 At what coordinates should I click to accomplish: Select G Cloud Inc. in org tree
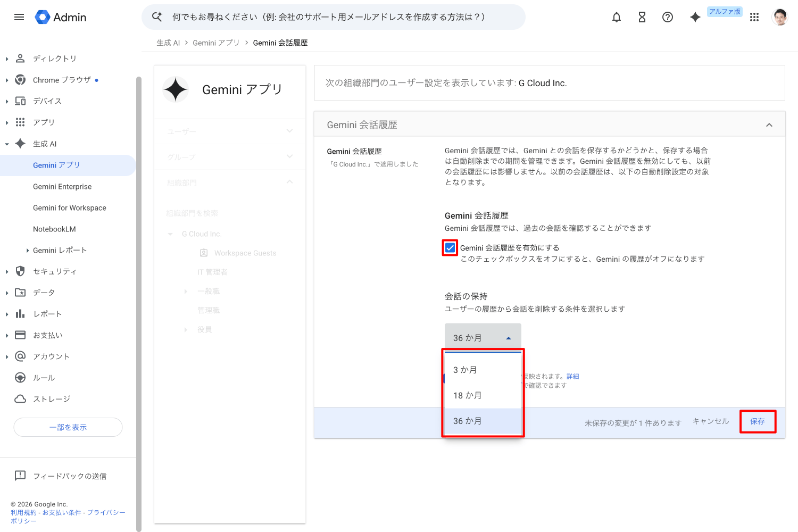click(x=202, y=234)
